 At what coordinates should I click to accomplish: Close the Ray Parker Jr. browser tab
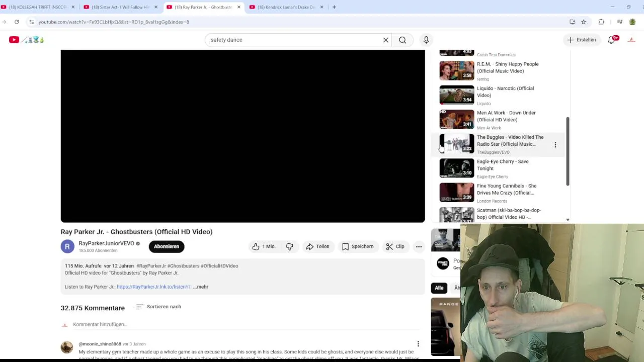(x=239, y=7)
